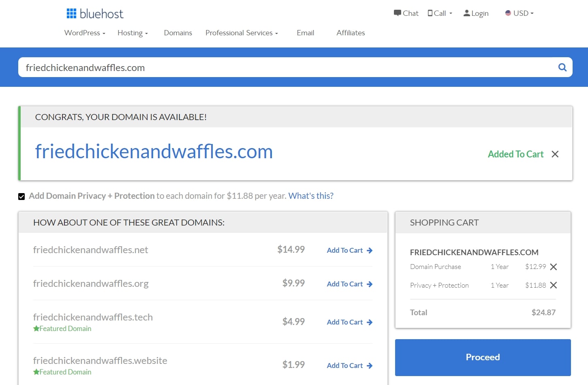Open the USD currency dropdown
588x385 pixels.
point(520,13)
